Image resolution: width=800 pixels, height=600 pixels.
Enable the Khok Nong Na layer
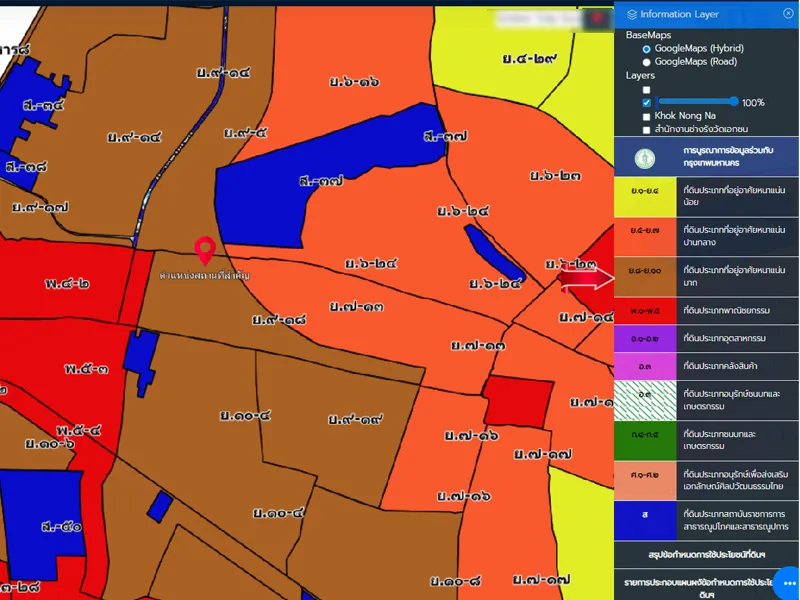click(647, 116)
